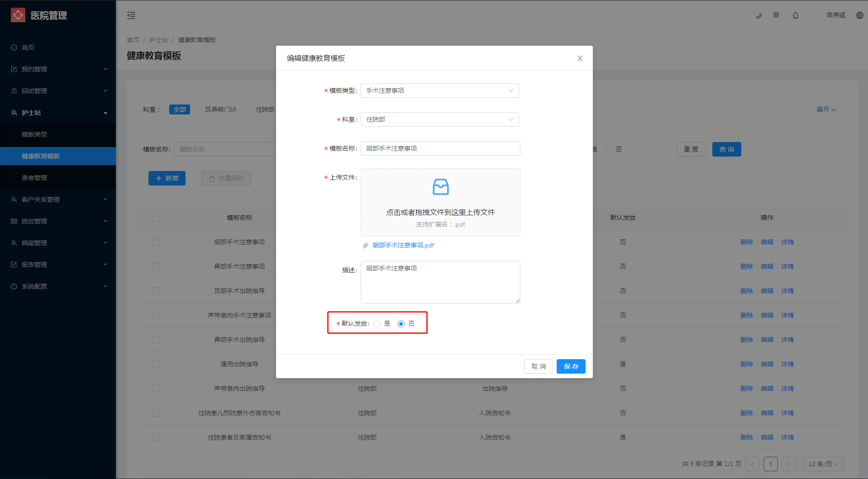Screen dimensions: 868x479
Task: Click 删除 for 鼻部手术注意事项 row
Action: coord(747,266)
